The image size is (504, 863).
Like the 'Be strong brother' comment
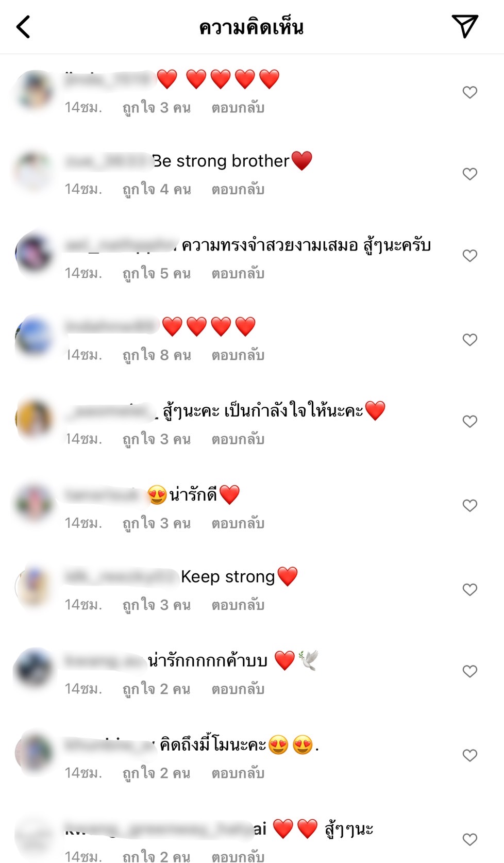tap(469, 174)
